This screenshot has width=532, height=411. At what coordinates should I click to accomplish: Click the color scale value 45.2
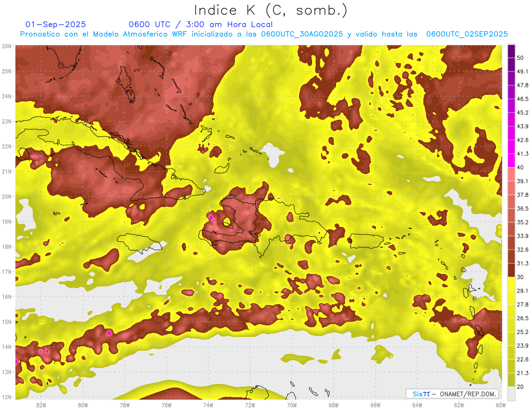[523, 113]
